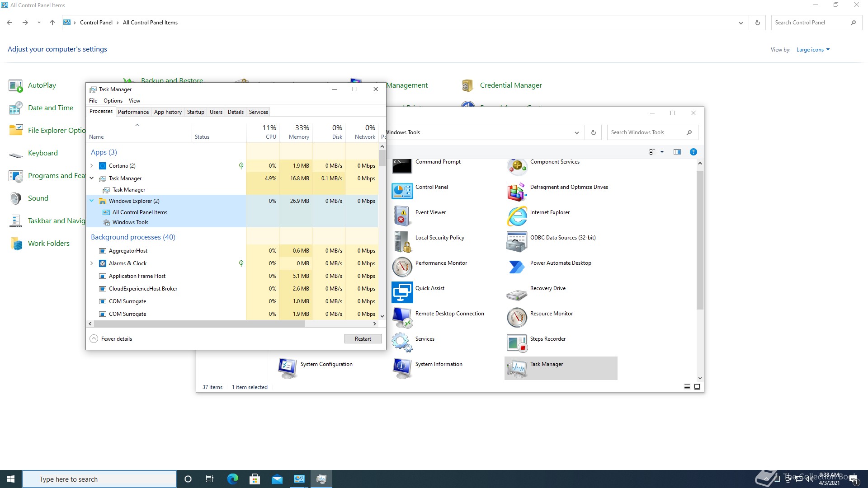Click Windows Tools help question mark icon
This screenshot has height=488, width=868.
point(693,152)
